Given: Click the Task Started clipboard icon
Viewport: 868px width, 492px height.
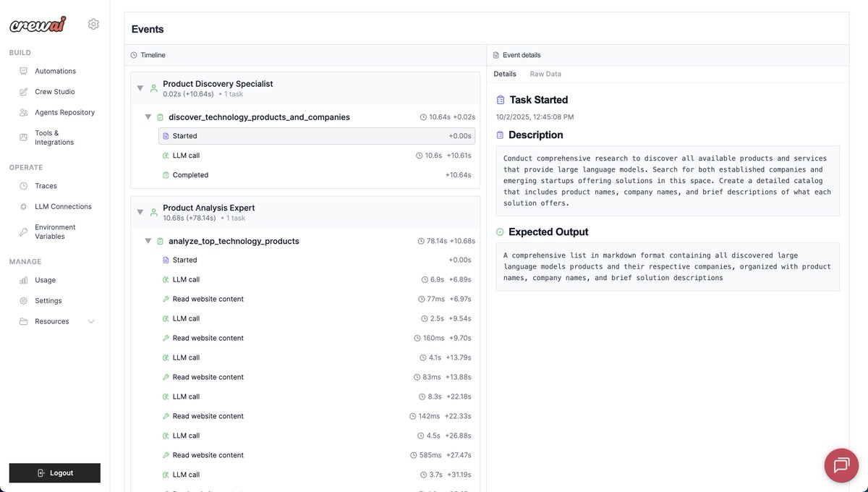Looking at the screenshot, I should pos(501,100).
